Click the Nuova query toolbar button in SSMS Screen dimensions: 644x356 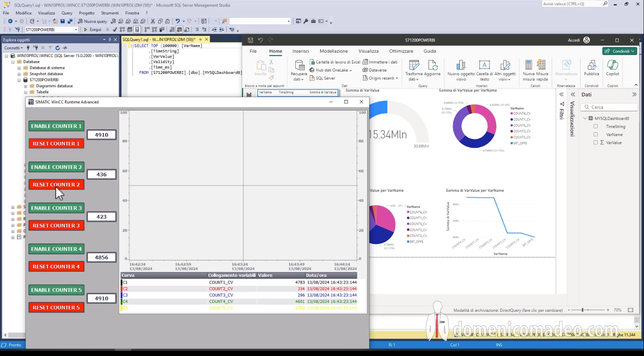[93, 21]
